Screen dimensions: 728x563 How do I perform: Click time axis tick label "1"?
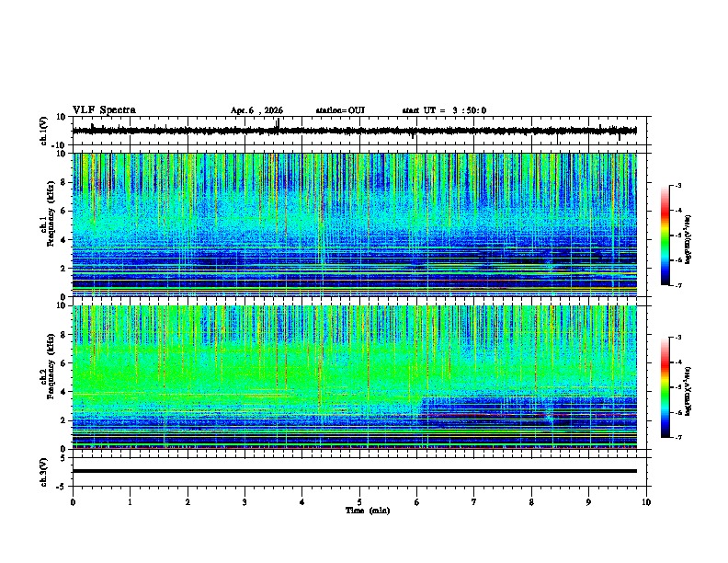(x=130, y=502)
